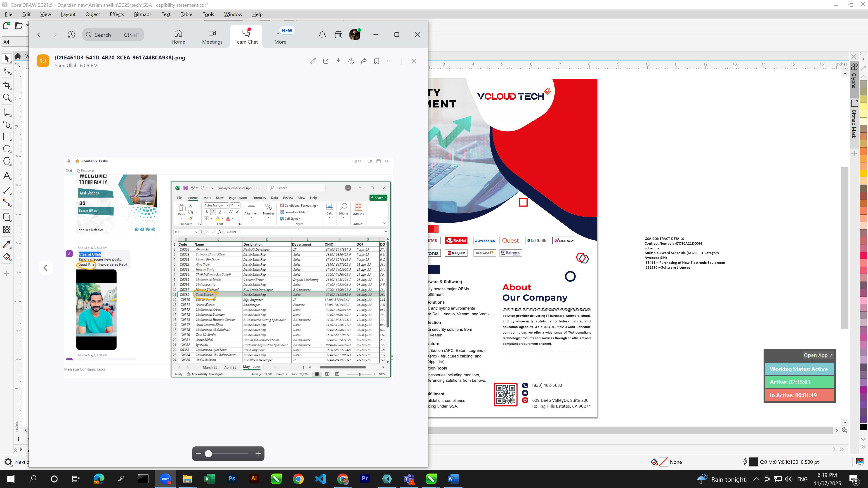The width and height of the screenshot is (868, 488).
Task: Open Photoshop from the Windows taskbar
Action: [231, 479]
